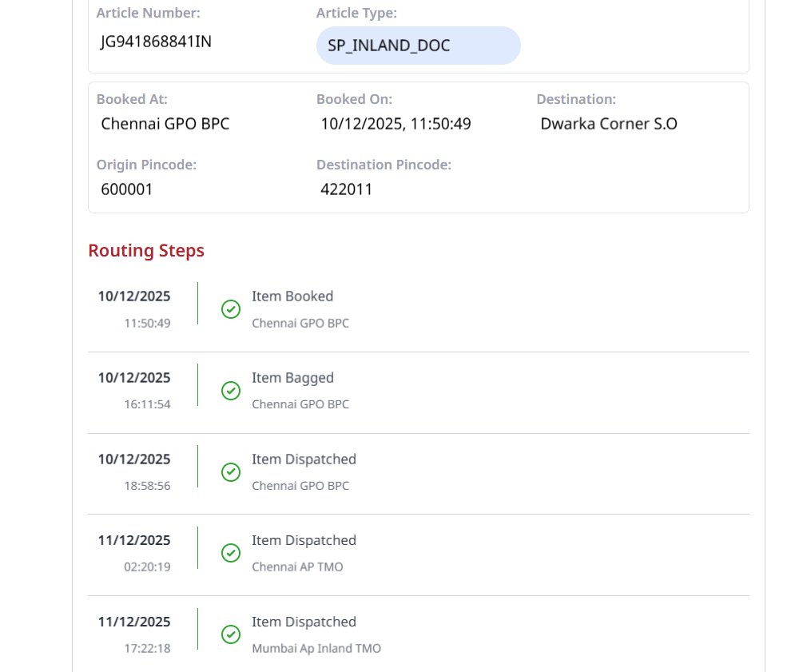Image resolution: width=799 pixels, height=672 pixels.
Task: Click the Article Type label
Action: tap(356, 13)
